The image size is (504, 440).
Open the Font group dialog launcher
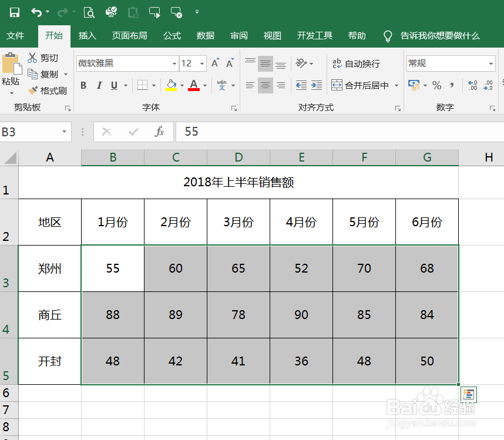coord(235,107)
